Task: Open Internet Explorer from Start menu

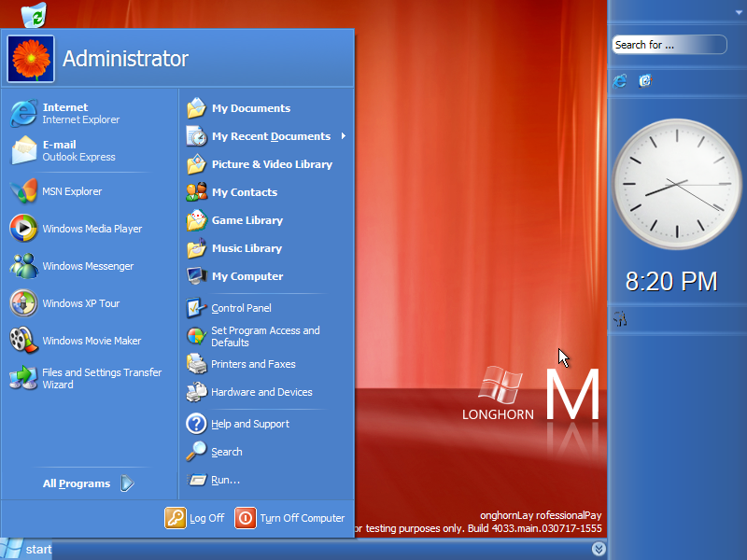Action: (79, 113)
